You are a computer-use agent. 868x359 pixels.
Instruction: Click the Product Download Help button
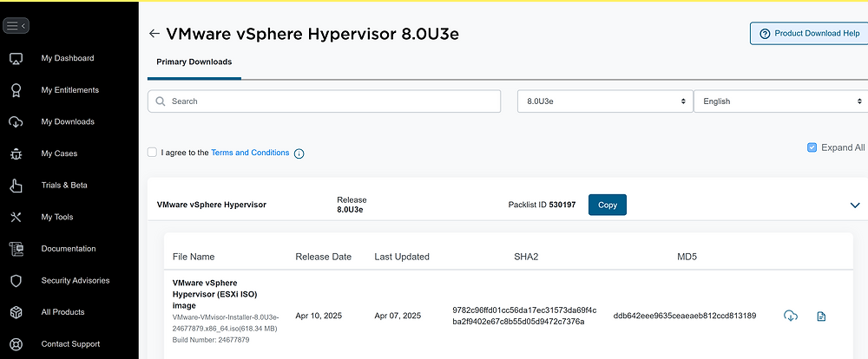809,33
